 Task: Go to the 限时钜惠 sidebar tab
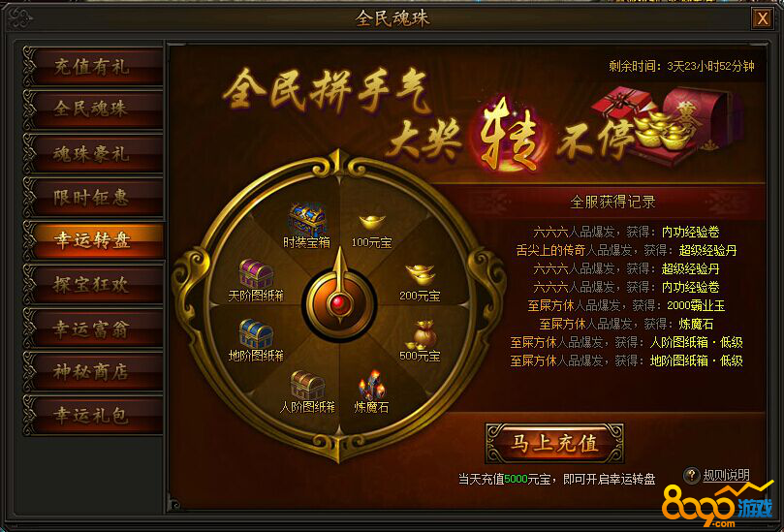(x=93, y=198)
